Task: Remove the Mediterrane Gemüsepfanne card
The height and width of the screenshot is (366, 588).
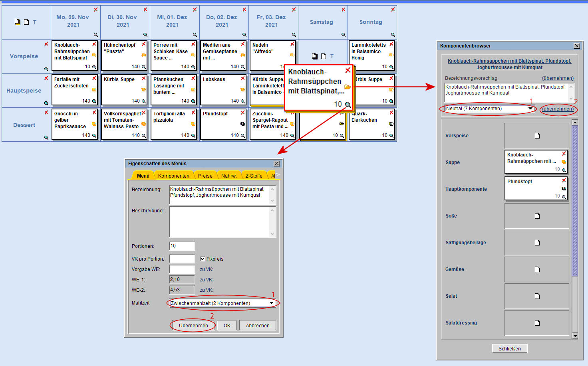Action: [243, 44]
